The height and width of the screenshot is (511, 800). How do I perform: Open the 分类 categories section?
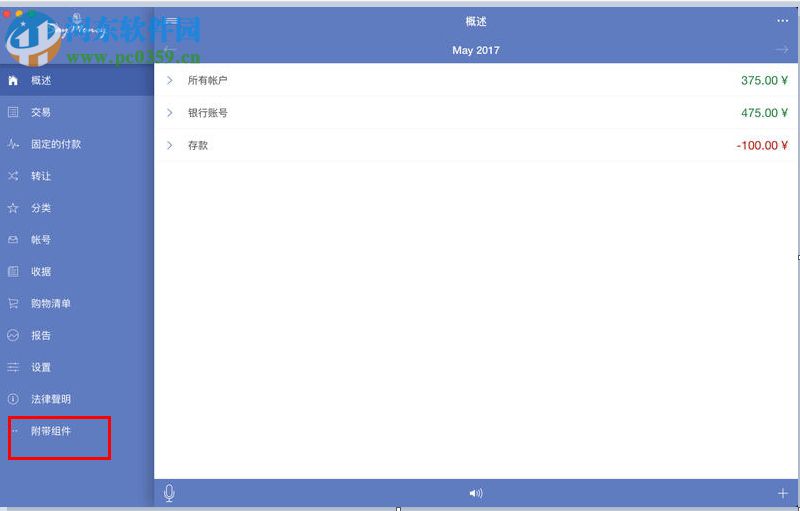(77, 208)
